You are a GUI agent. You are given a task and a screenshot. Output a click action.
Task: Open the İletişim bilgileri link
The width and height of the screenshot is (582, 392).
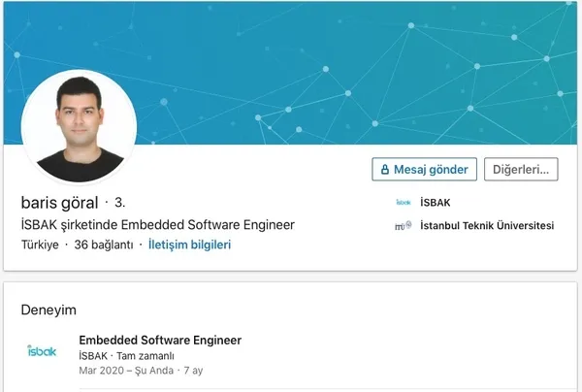(x=189, y=245)
